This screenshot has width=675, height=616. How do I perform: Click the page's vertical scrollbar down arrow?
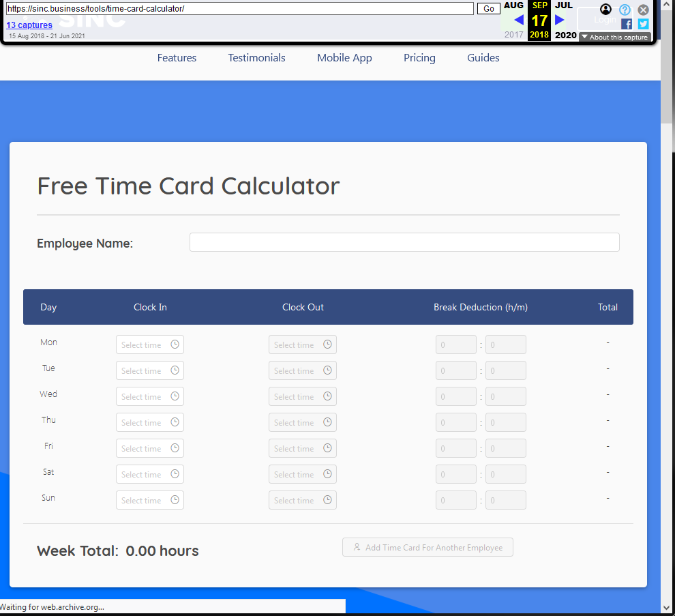click(x=667, y=607)
